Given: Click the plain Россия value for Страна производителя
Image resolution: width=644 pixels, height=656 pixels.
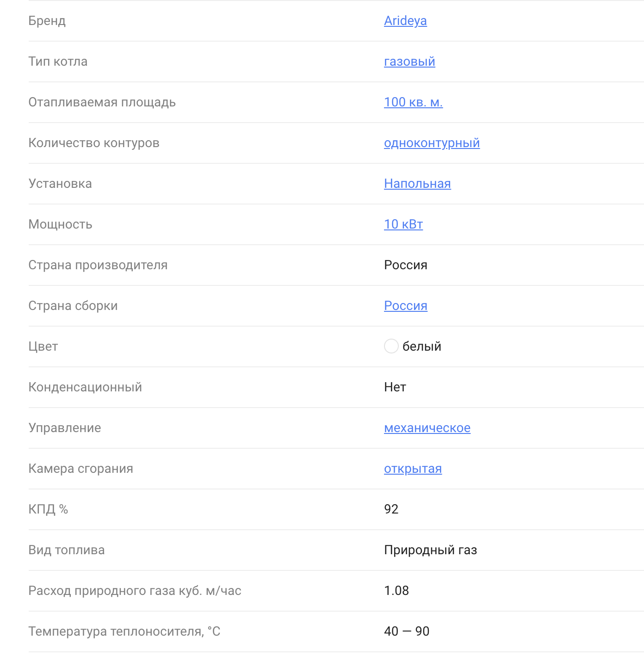Looking at the screenshot, I should coord(406,265).
